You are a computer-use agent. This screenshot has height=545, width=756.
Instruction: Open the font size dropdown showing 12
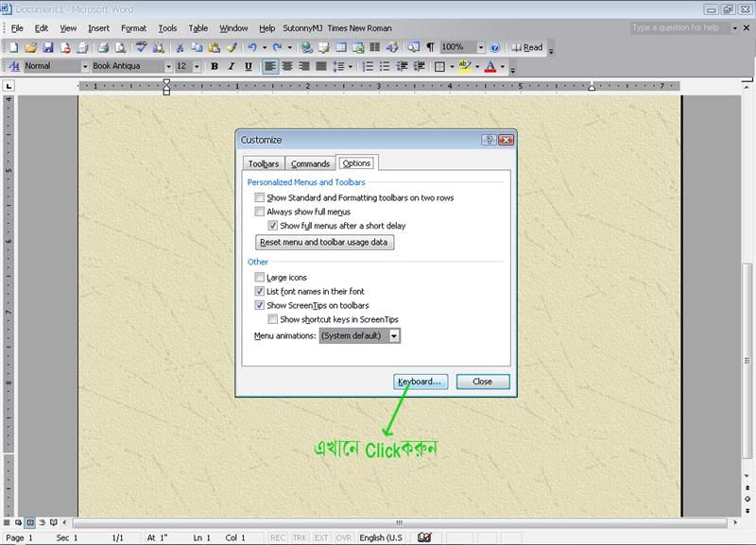[197, 67]
